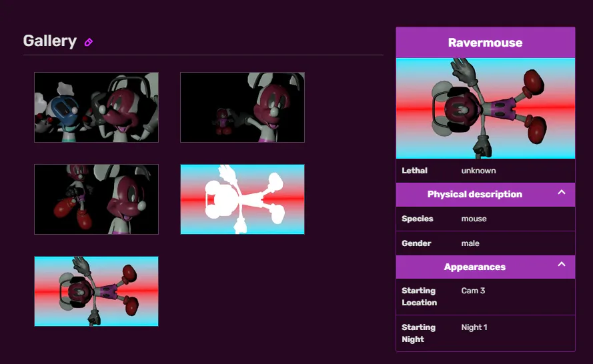593x364 pixels.
Task: Click the Gallery edit pencil icon
Action: [89, 42]
